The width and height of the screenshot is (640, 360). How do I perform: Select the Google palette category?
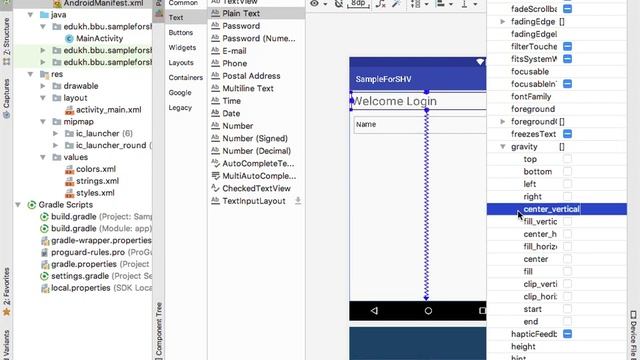[180, 93]
